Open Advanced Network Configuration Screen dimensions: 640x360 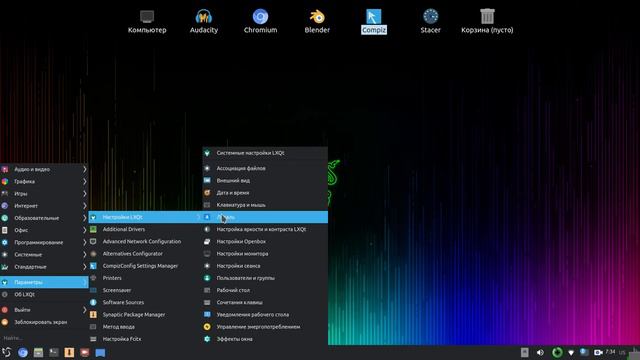pos(146,242)
